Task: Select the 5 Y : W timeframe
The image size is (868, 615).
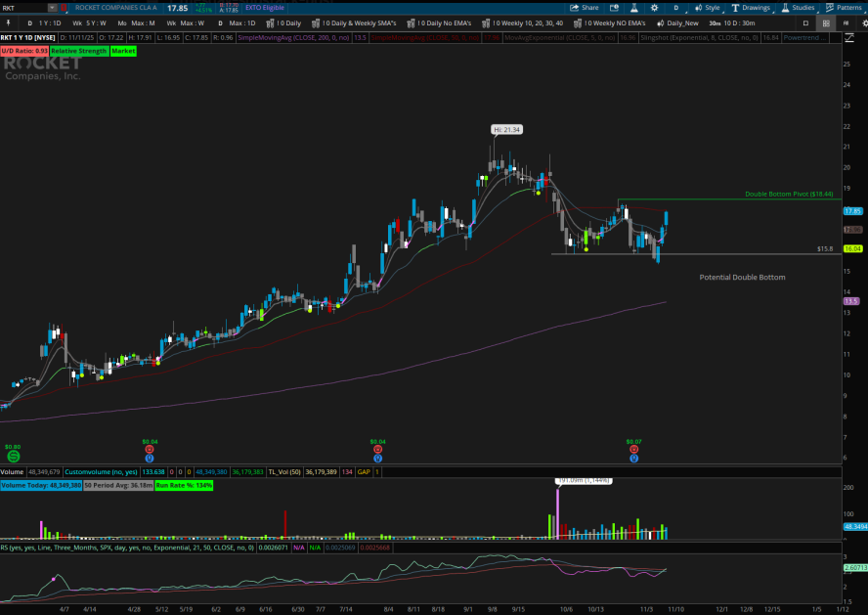Action: pyautogui.click(x=89, y=23)
